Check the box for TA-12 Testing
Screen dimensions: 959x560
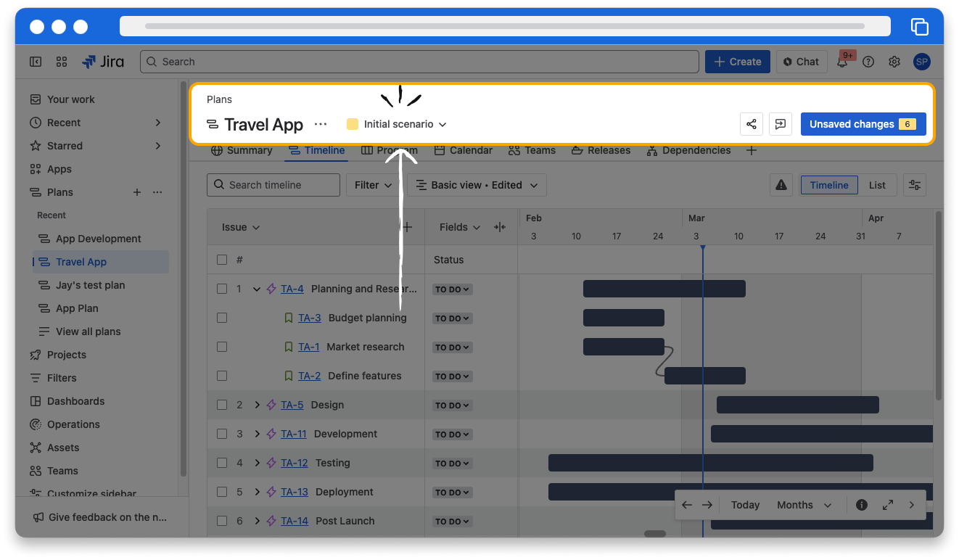pyautogui.click(x=222, y=463)
